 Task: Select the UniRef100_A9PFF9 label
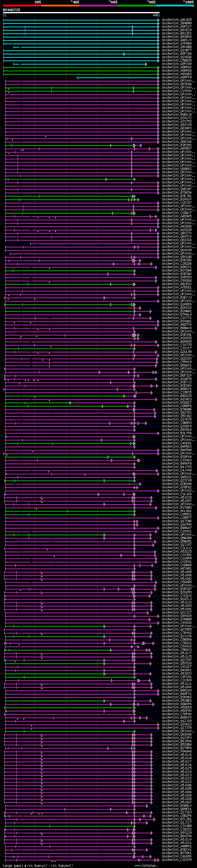pyautogui.click(x=177, y=77)
